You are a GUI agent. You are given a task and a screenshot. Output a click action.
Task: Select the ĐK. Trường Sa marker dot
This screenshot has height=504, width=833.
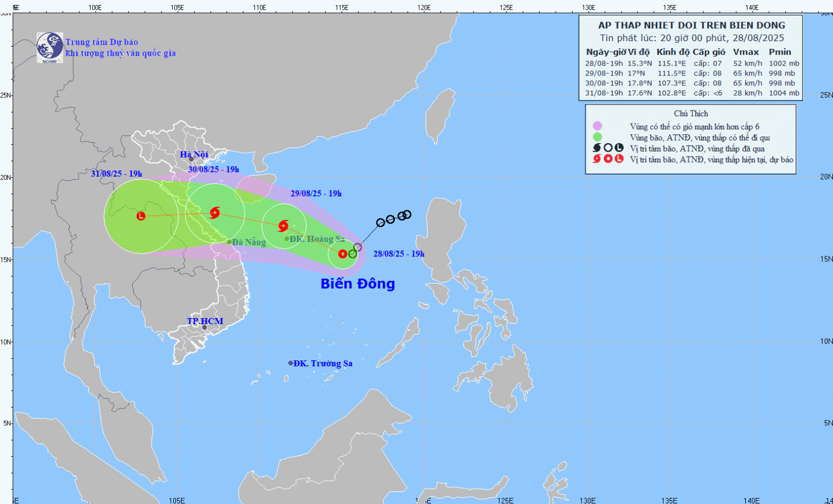pos(290,363)
